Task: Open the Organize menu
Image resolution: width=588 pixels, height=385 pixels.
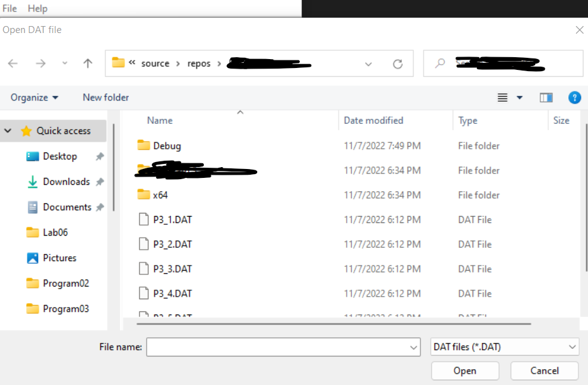Action: (34, 98)
